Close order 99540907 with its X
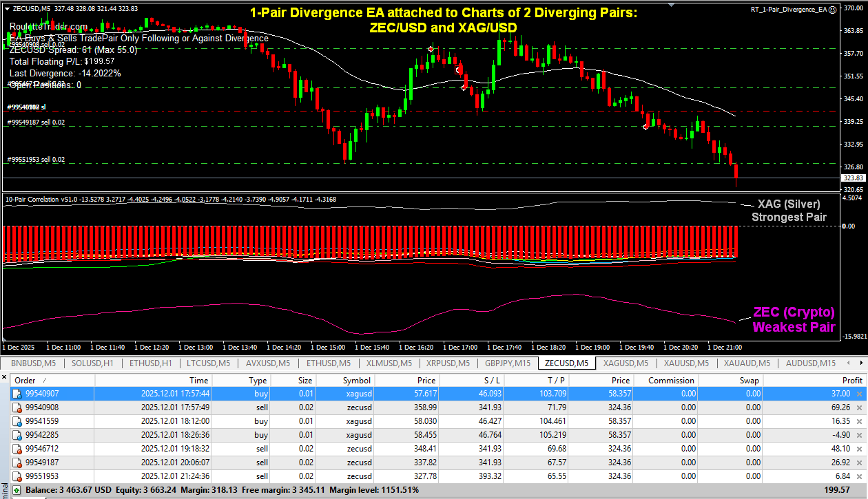 click(858, 394)
